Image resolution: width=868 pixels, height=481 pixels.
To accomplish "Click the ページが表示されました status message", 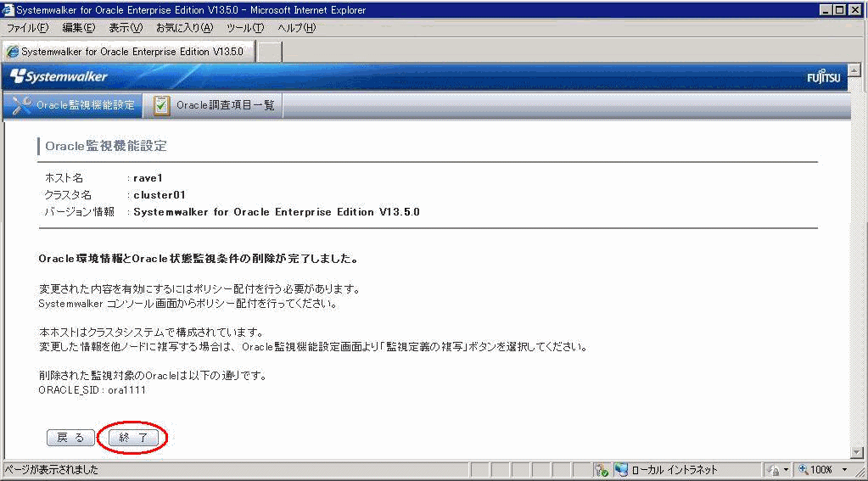I will tap(52, 469).
